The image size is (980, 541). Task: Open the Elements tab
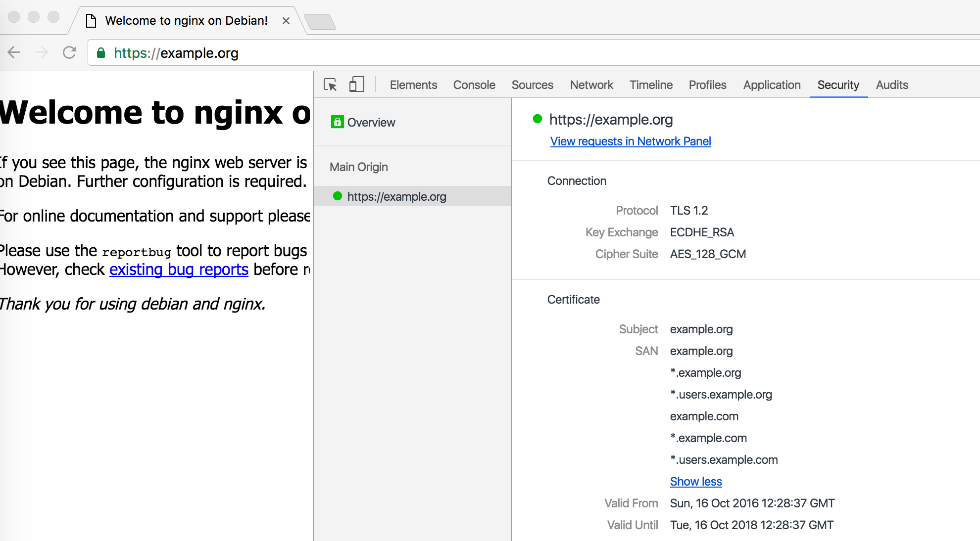(x=413, y=85)
